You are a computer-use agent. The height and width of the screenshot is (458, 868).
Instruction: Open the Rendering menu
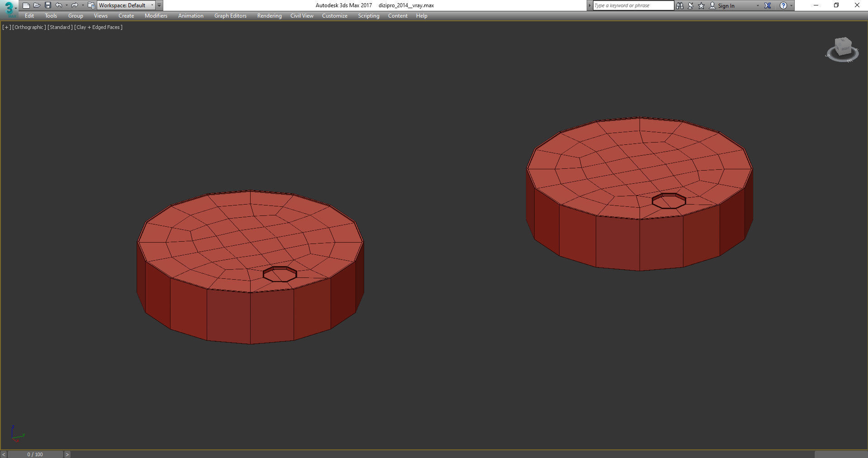click(269, 16)
